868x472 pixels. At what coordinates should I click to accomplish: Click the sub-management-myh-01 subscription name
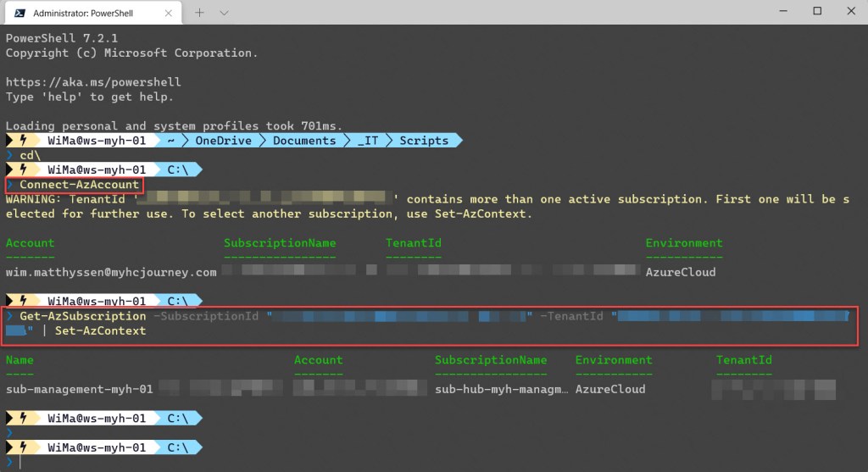click(x=79, y=389)
